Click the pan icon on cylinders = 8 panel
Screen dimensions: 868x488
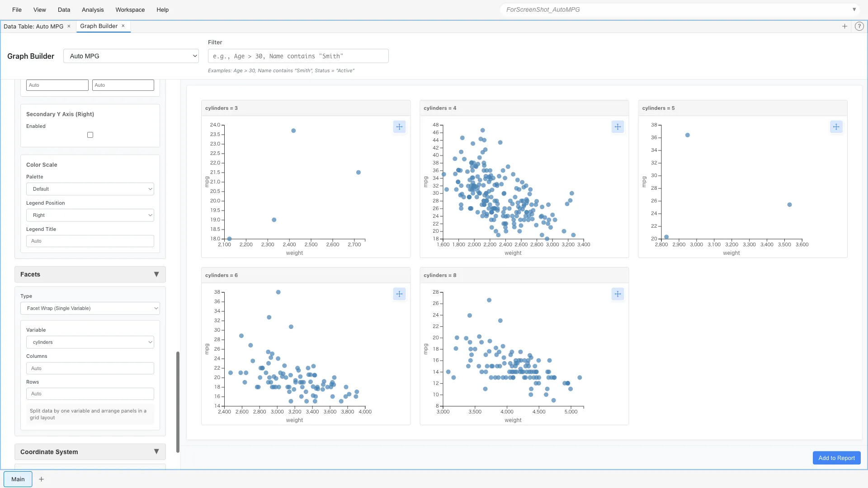pos(618,294)
